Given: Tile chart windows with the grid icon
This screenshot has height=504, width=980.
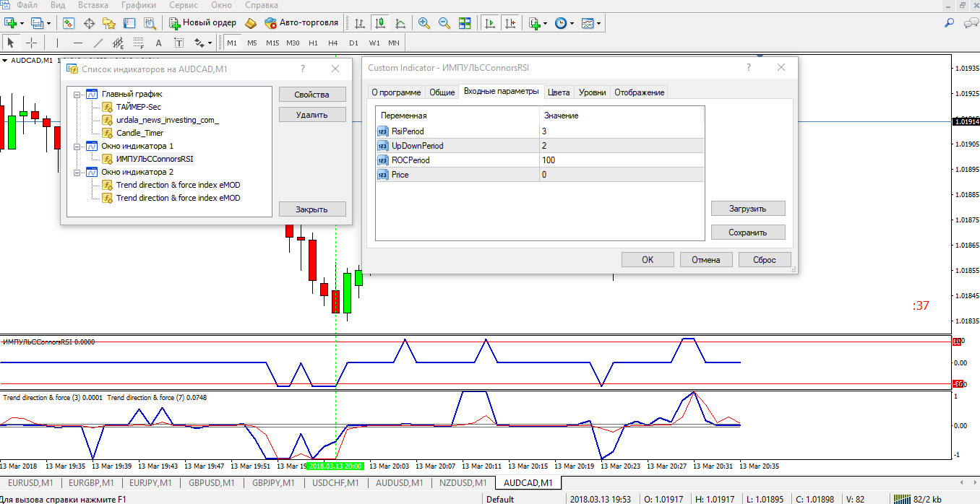Looking at the screenshot, I should coord(465,23).
